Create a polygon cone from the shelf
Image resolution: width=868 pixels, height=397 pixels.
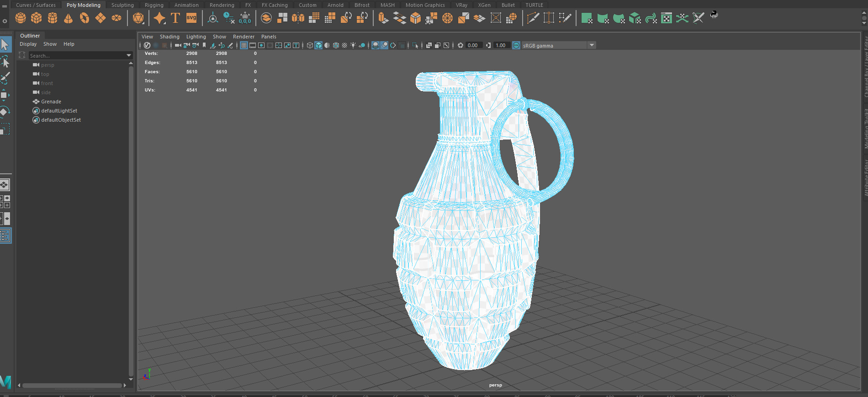coord(69,18)
